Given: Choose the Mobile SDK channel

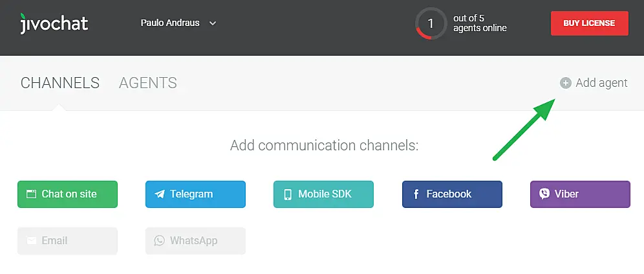Looking at the screenshot, I should pyautogui.click(x=323, y=194).
